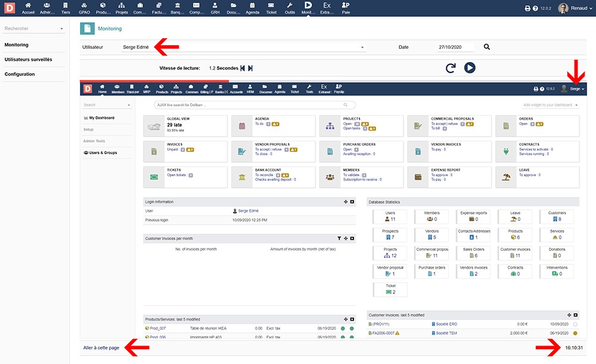Click the reload replay circular arrow icon
The image size is (596, 364).
(x=451, y=68)
